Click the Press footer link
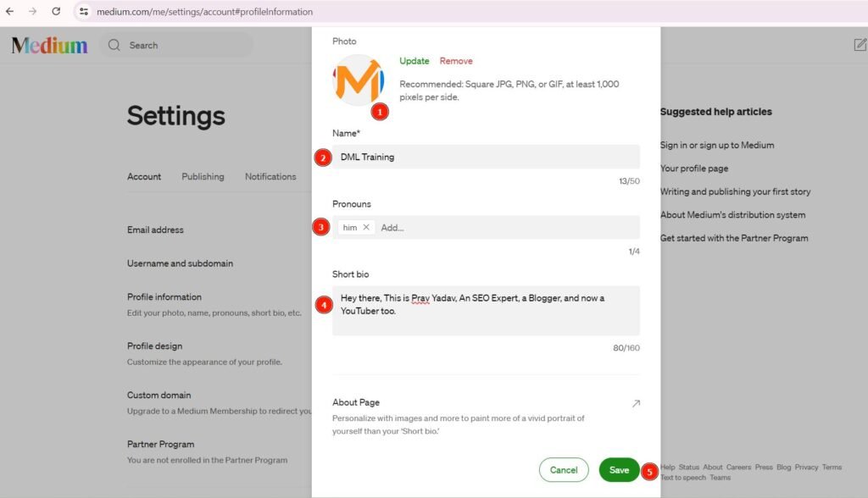868x498 pixels. tap(764, 467)
